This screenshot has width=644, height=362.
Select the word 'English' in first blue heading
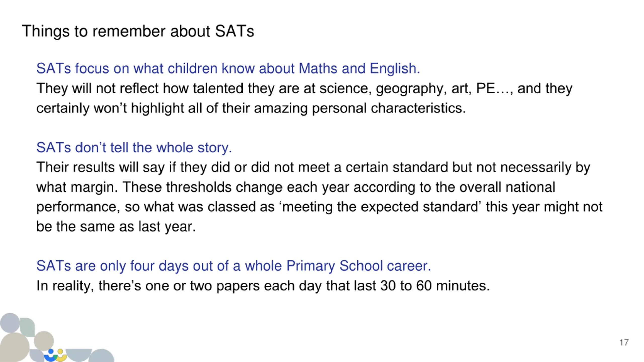coord(395,68)
